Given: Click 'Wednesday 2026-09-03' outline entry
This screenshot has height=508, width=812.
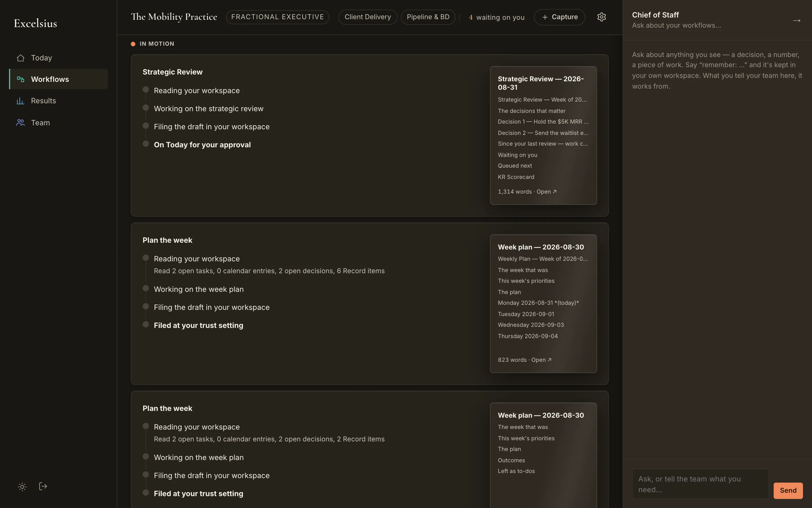Looking at the screenshot, I should (x=531, y=325).
